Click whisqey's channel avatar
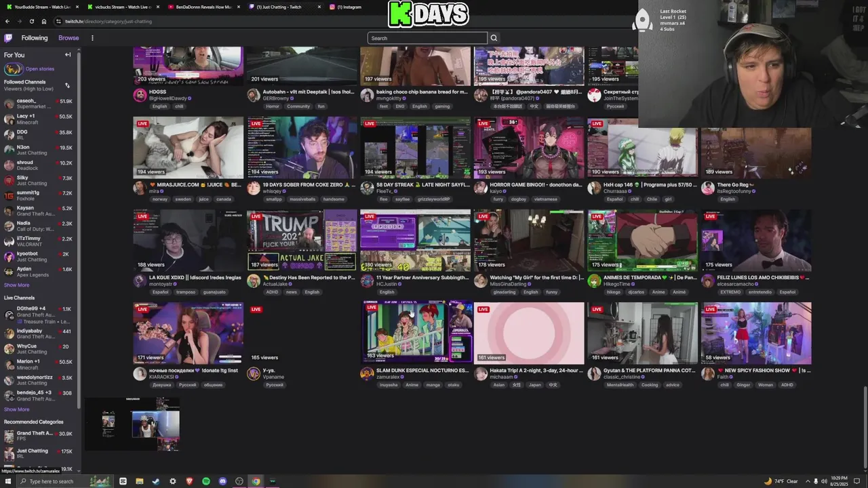 254,188
